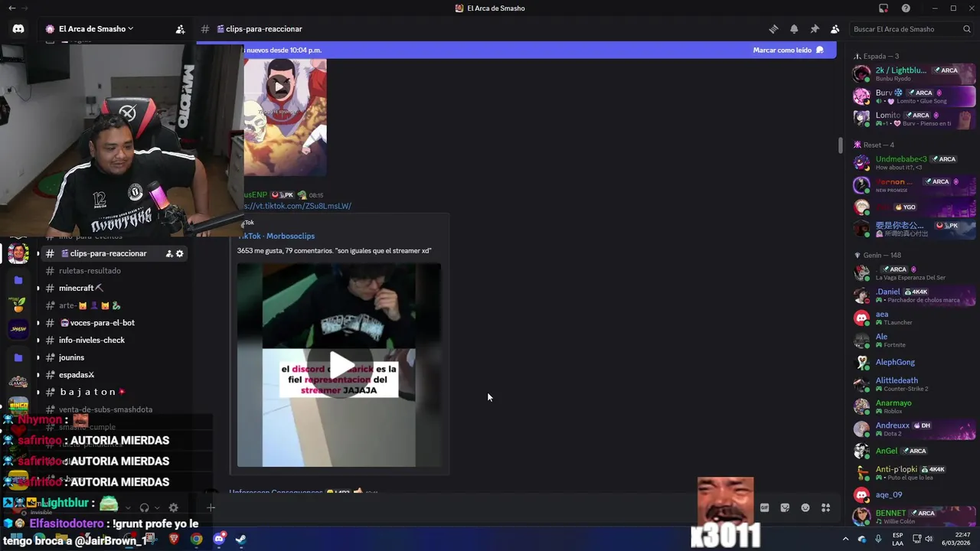This screenshot has width=980, height=551.
Task: Toggle deafen headphones icon
Action: pyautogui.click(x=144, y=507)
